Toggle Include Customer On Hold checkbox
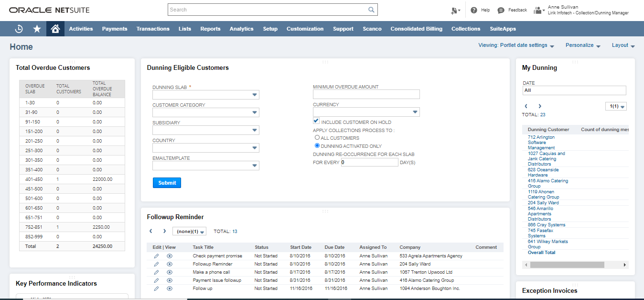Screen dimensions: 644x300 click(316, 121)
